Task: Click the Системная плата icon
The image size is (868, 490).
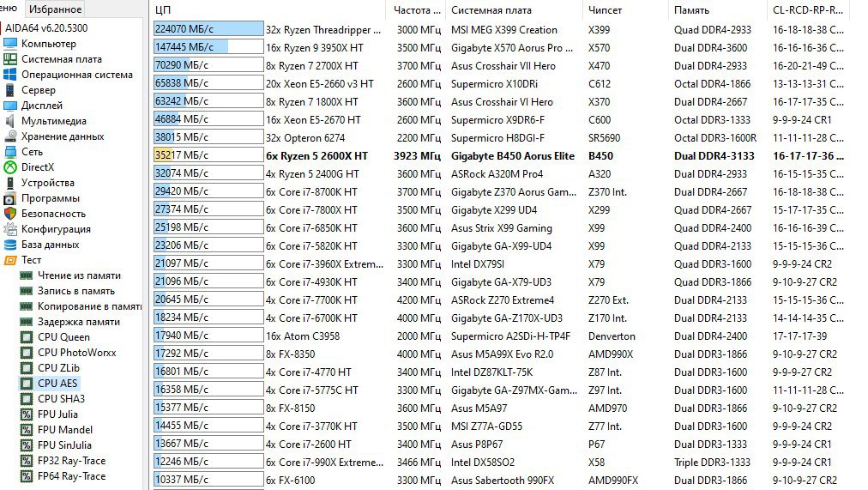Action: (x=10, y=59)
